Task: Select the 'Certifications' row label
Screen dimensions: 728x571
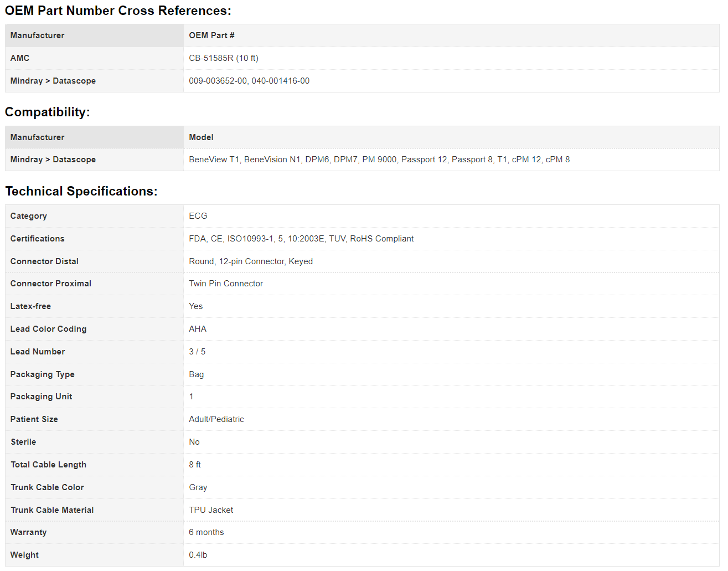Action: click(38, 239)
